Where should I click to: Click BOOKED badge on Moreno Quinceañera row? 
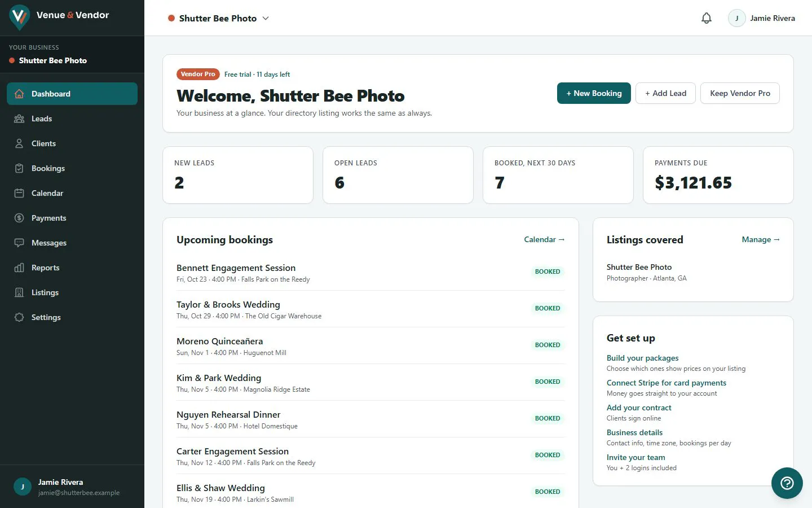click(x=548, y=345)
